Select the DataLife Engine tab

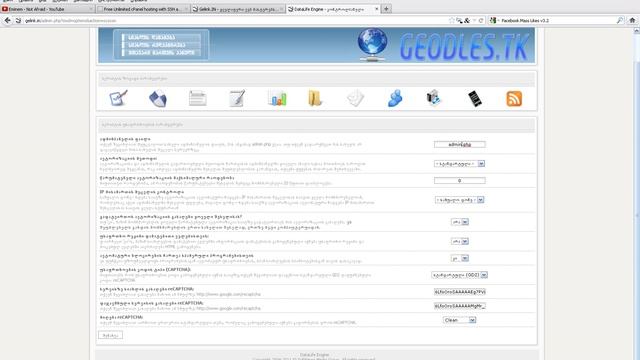click(x=333, y=9)
